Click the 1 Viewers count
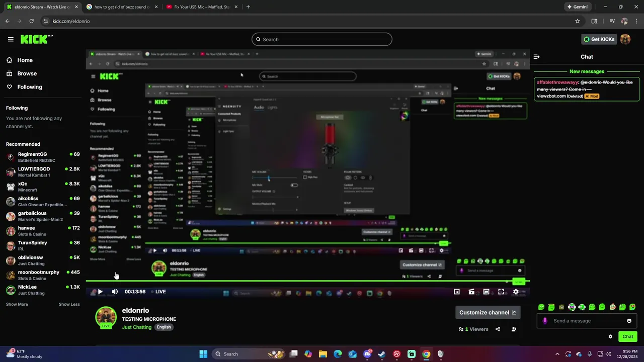This screenshot has width=644, height=362. tap(473, 329)
